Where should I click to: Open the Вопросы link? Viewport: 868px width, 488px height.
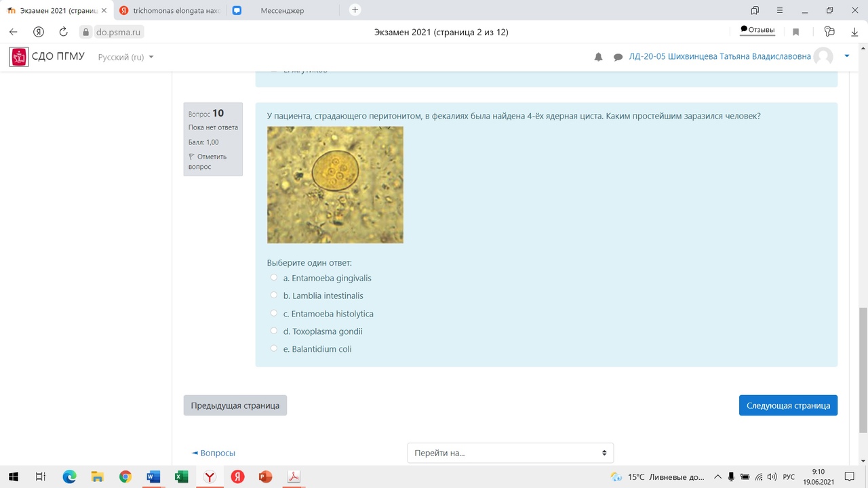point(214,453)
